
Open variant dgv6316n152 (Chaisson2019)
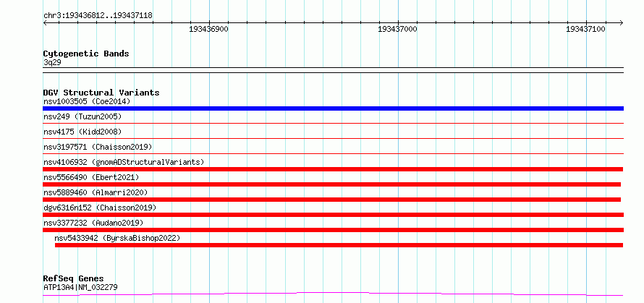click(100, 208)
